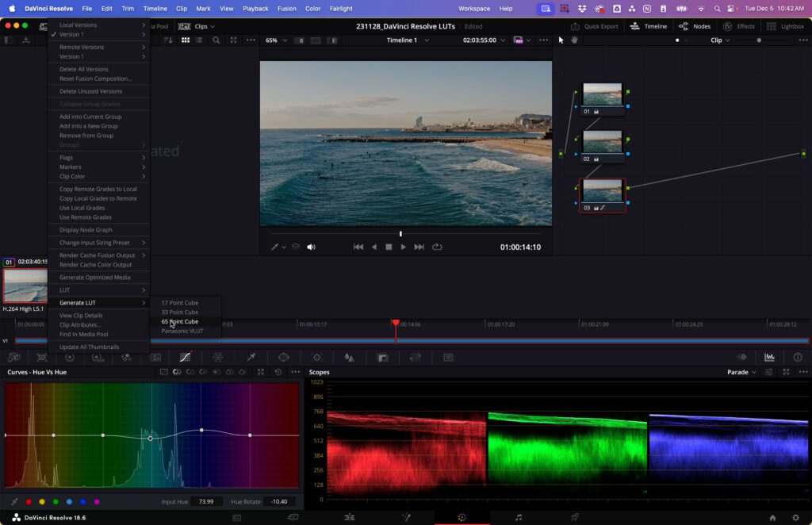Open node graph Clip mode dropdown
Viewport: 812px width, 525px height.
[720, 40]
